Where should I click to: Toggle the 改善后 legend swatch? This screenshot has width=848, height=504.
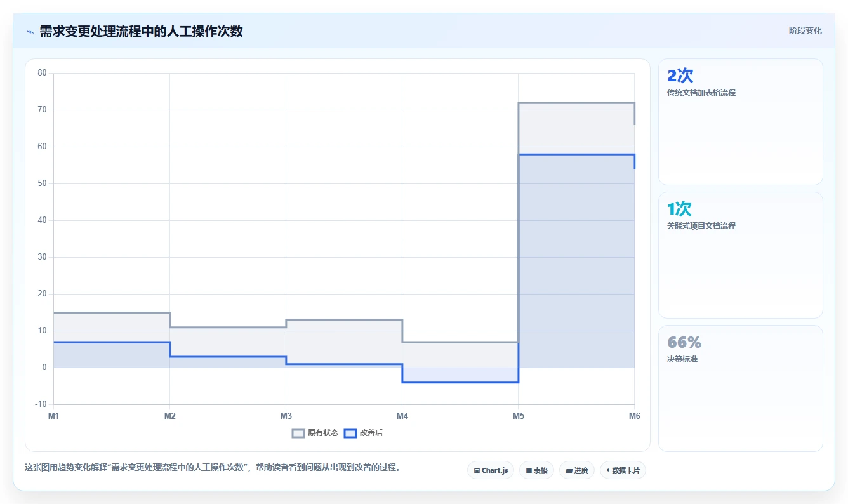pos(350,433)
